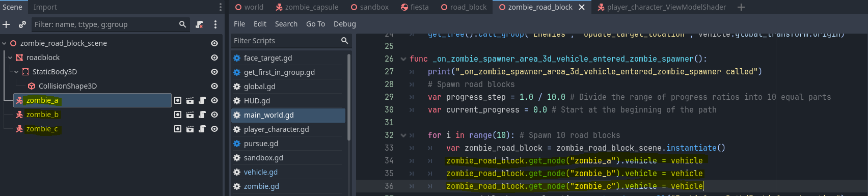Select the Import dock tab
This screenshot has width=868, height=196.
pyautogui.click(x=45, y=7)
